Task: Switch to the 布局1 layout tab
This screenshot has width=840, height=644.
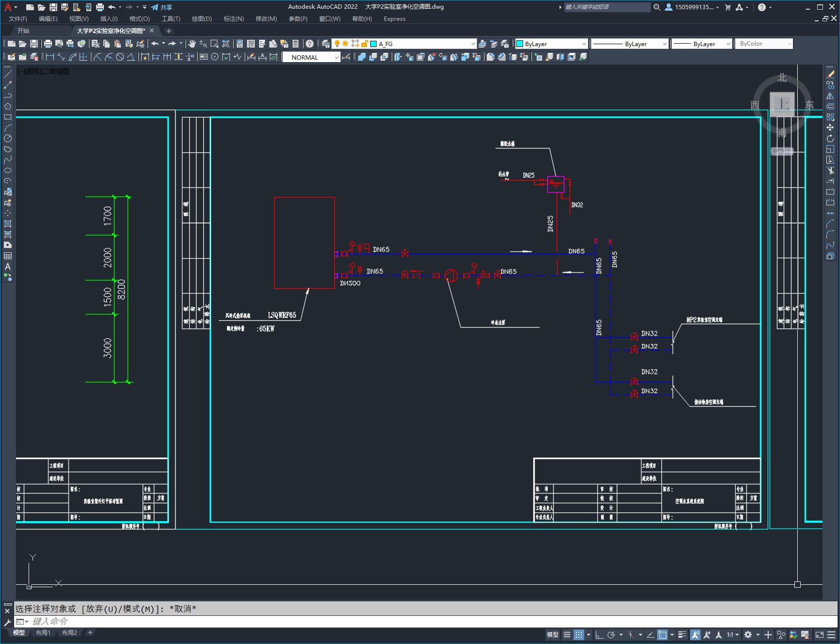Action: click(43, 632)
